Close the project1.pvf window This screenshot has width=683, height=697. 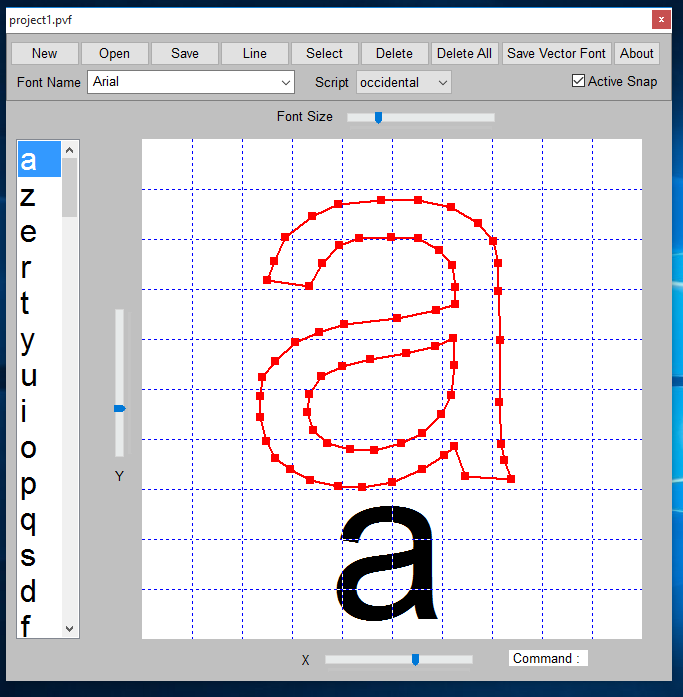click(661, 19)
